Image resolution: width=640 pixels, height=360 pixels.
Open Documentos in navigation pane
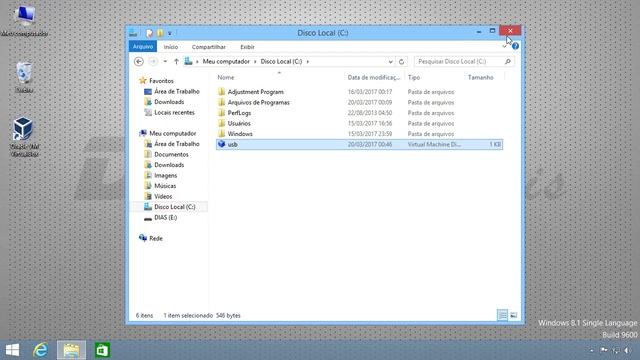171,154
